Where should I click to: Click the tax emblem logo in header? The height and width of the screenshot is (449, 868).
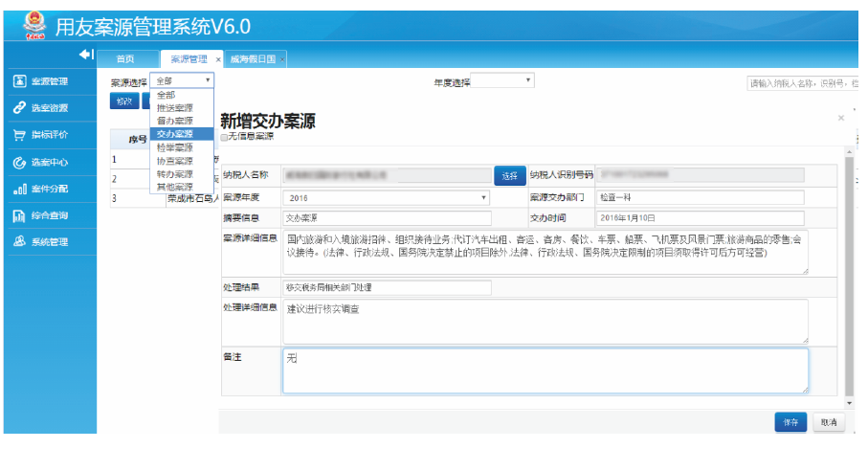pyautogui.click(x=35, y=26)
